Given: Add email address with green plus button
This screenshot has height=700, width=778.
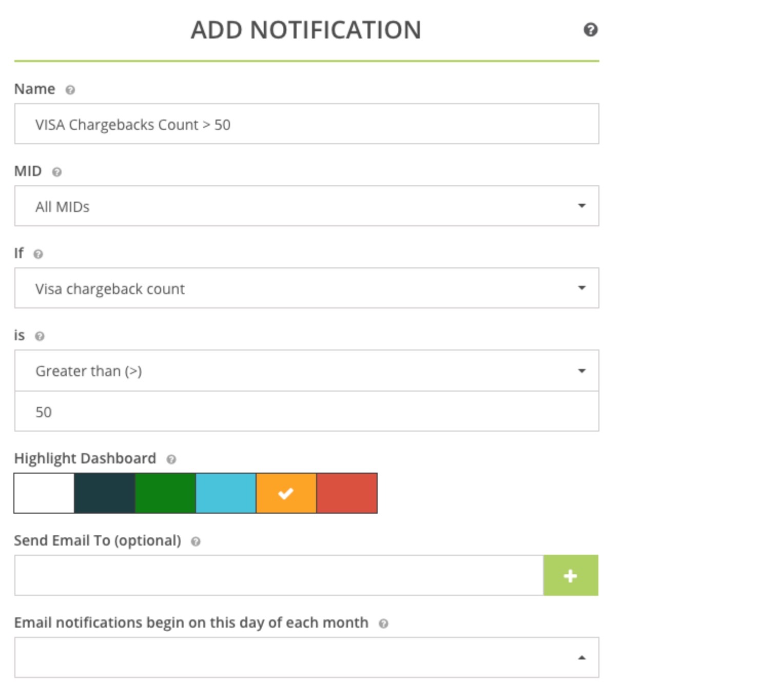Looking at the screenshot, I should (x=571, y=575).
